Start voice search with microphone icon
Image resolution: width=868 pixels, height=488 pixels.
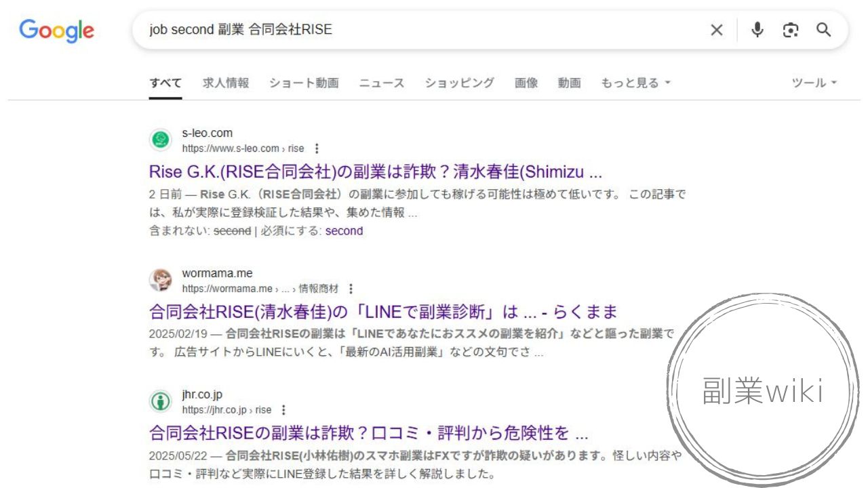tap(757, 30)
